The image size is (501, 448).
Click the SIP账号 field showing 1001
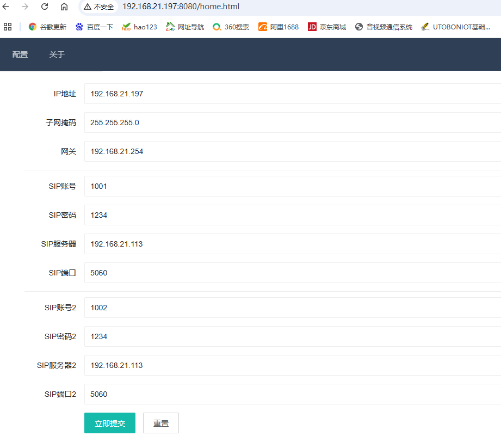pyautogui.click(x=293, y=186)
